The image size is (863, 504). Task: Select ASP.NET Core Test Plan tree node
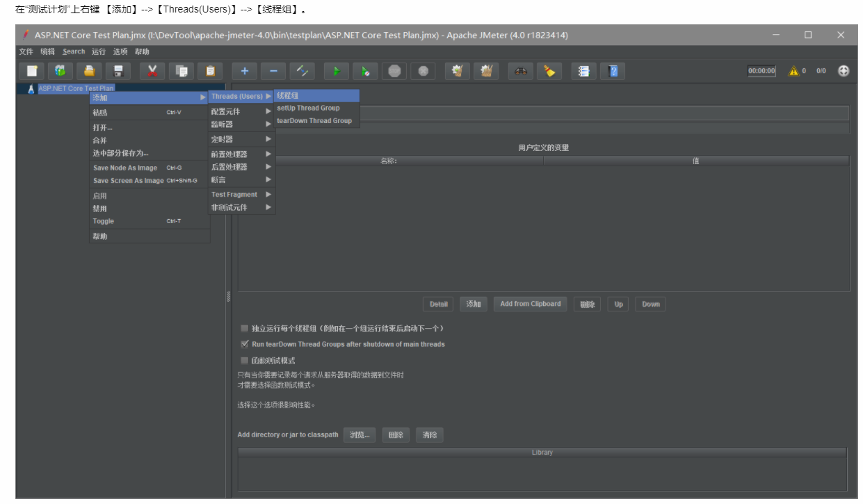(x=76, y=89)
